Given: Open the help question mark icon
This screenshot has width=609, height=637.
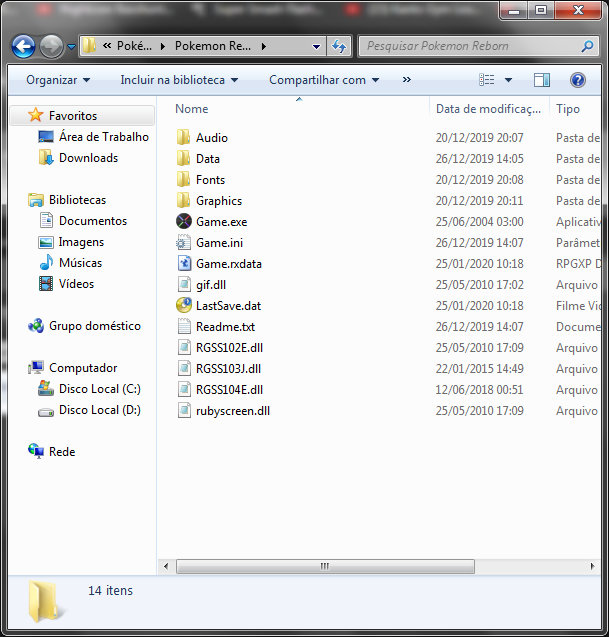Looking at the screenshot, I should click(x=577, y=80).
